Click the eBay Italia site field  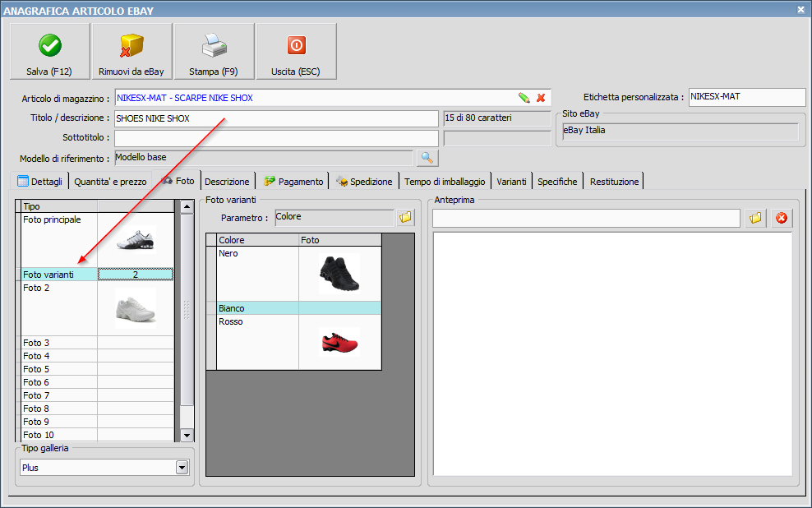(x=681, y=131)
